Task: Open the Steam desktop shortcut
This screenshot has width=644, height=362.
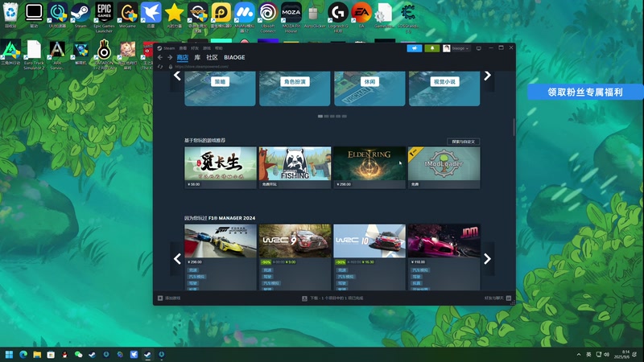Action: tap(80, 15)
